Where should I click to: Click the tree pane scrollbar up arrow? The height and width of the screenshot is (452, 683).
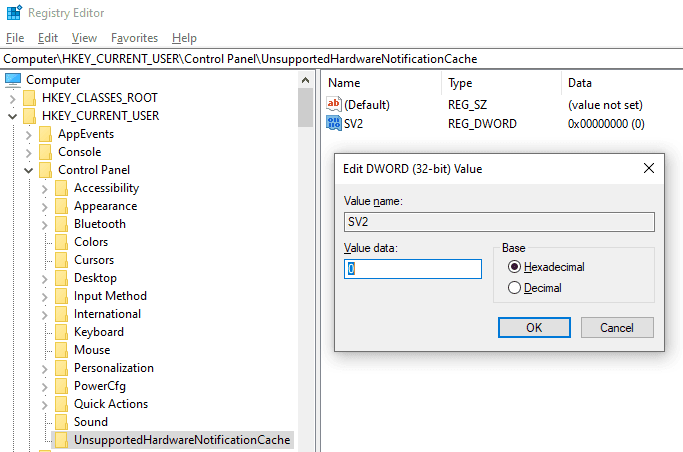[305, 80]
